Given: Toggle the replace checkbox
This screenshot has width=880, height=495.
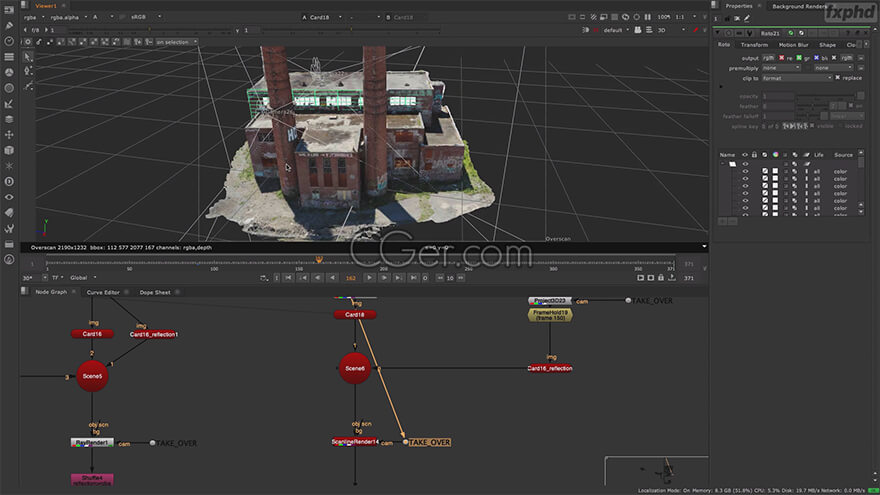Looking at the screenshot, I should (x=837, y=78).
